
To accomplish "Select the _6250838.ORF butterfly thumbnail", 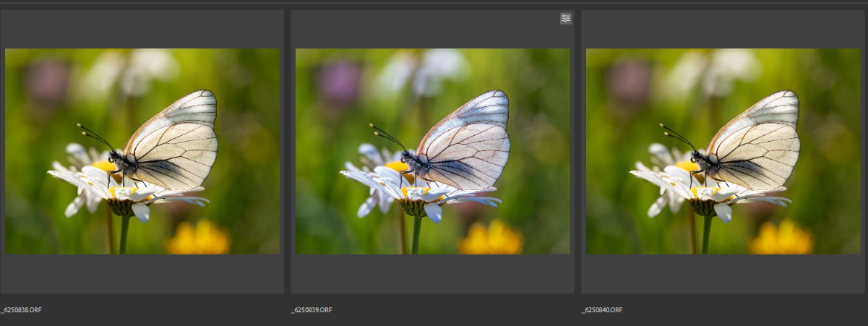I will [142, 151].
